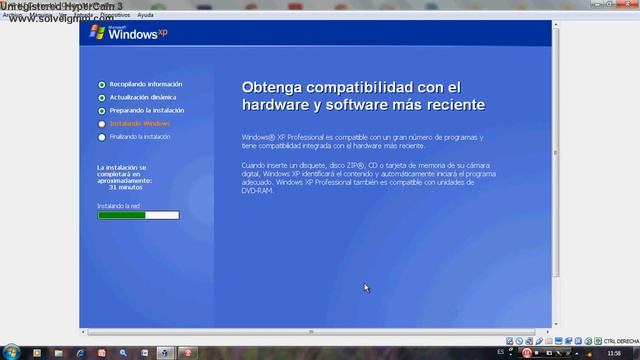Image resolution: width=640 pixels, height=360 pixels.
Task: Open the taskbar clock showing 11:58
Action: (x=614, y=353)
